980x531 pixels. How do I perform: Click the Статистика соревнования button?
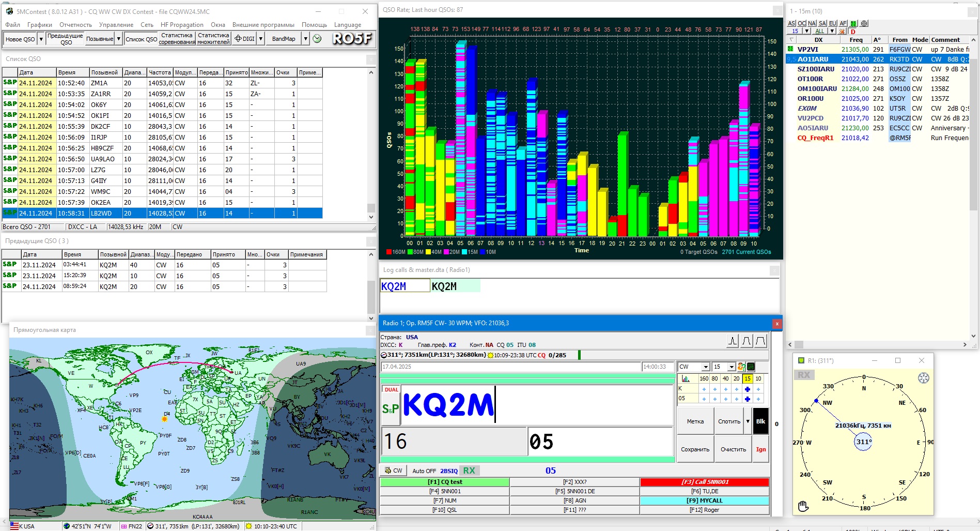177,39
